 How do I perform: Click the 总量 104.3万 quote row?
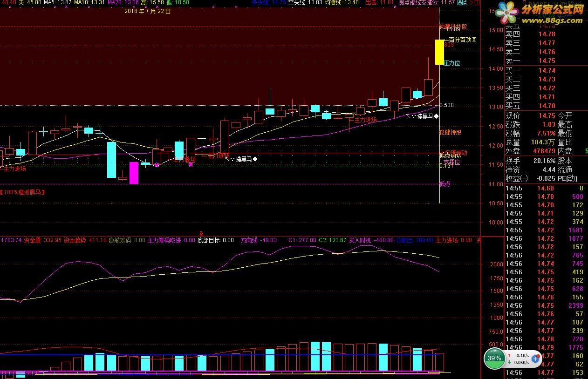531,142
